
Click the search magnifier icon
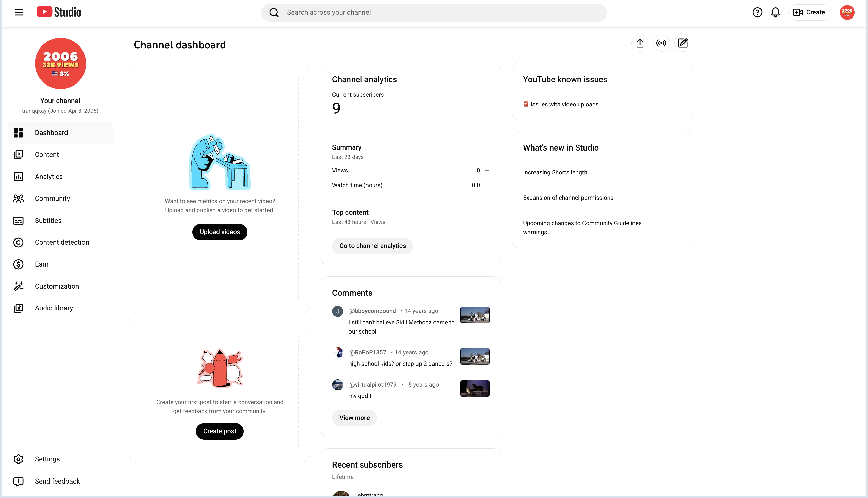tap(274, 13)
